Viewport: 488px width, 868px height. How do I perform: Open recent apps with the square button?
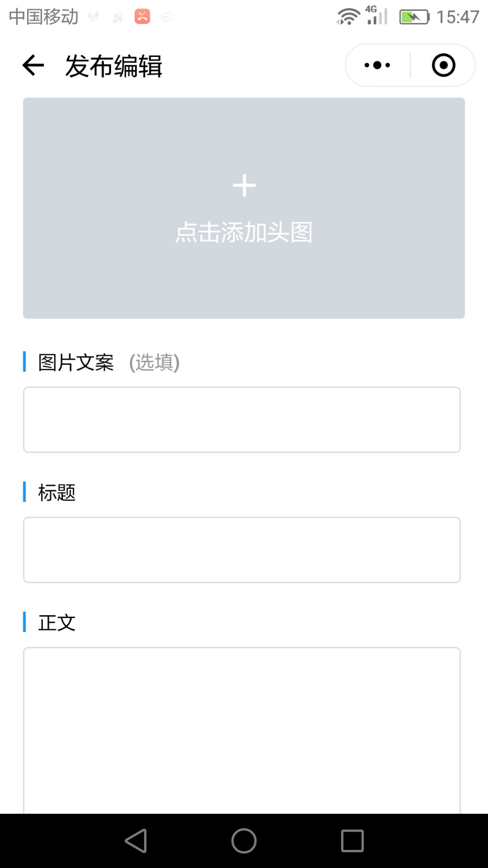[x=352, y=841]
